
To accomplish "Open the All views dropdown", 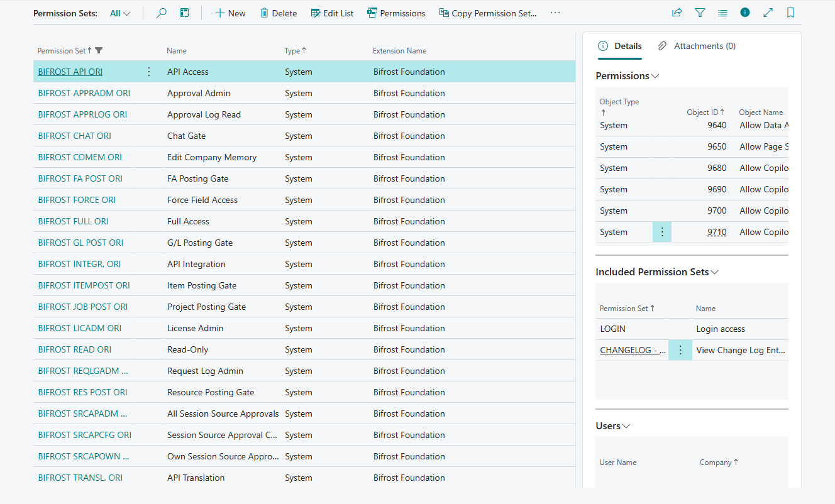I will coord(120,13).
